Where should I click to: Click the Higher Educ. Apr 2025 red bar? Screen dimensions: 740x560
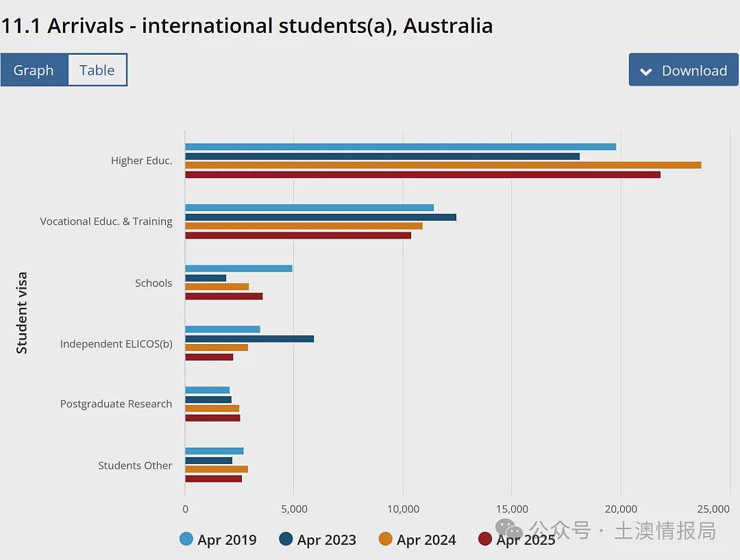[x=423, y=175]
